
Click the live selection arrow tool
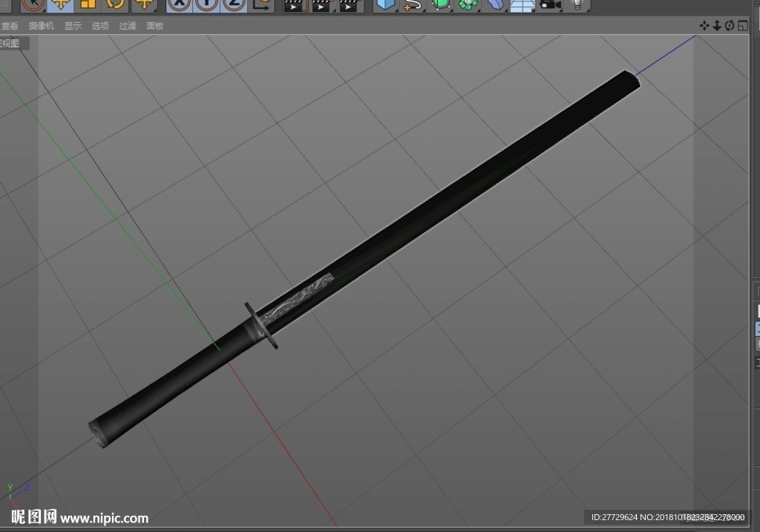pyautogui.click(x=33, y=4)
